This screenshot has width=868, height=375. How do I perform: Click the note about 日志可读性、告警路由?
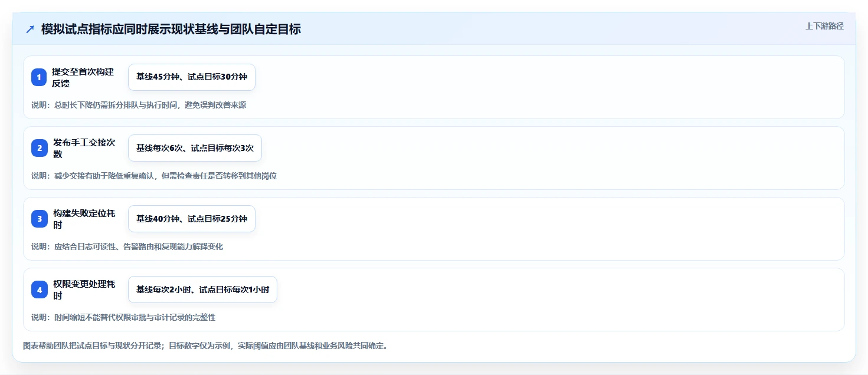coord(127,246)
